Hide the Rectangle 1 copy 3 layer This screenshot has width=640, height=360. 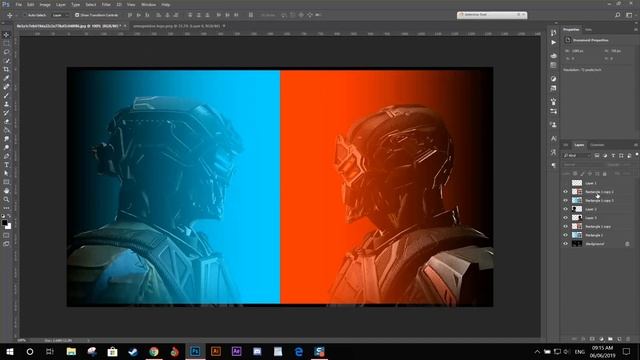click(x=566, y=200)
